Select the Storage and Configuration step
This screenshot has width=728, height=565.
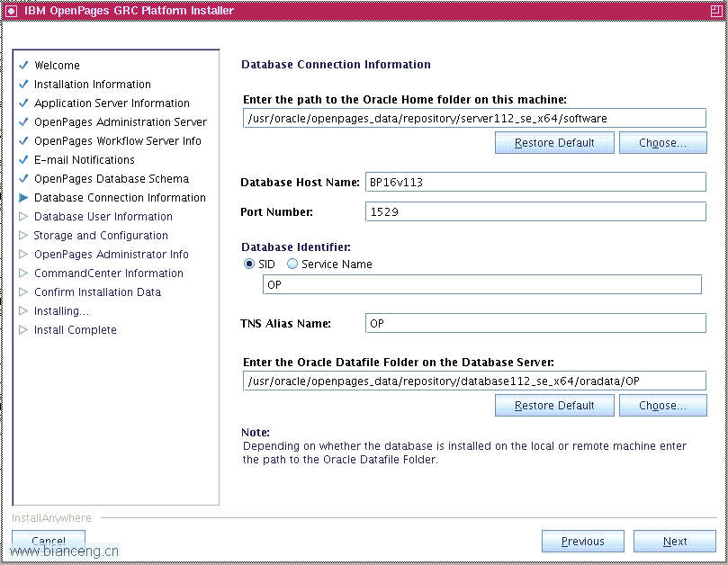[x=101, y=236]
